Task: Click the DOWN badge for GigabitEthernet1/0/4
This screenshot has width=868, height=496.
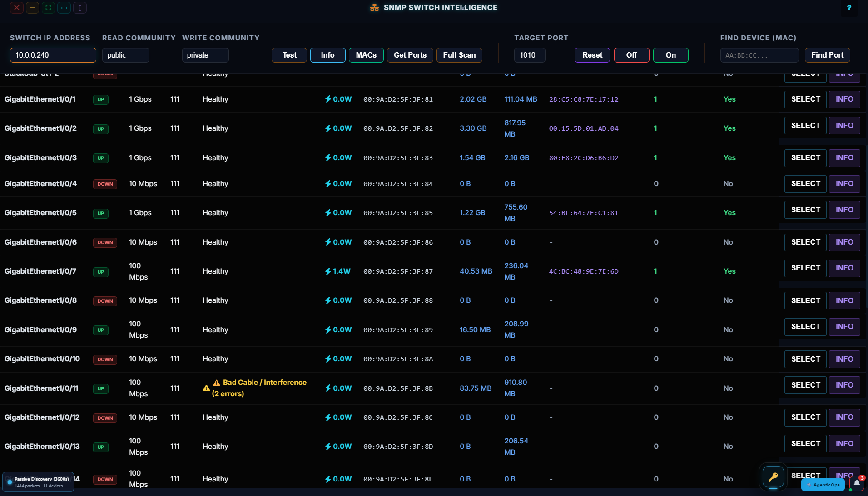Action: [x=105, y=184]
